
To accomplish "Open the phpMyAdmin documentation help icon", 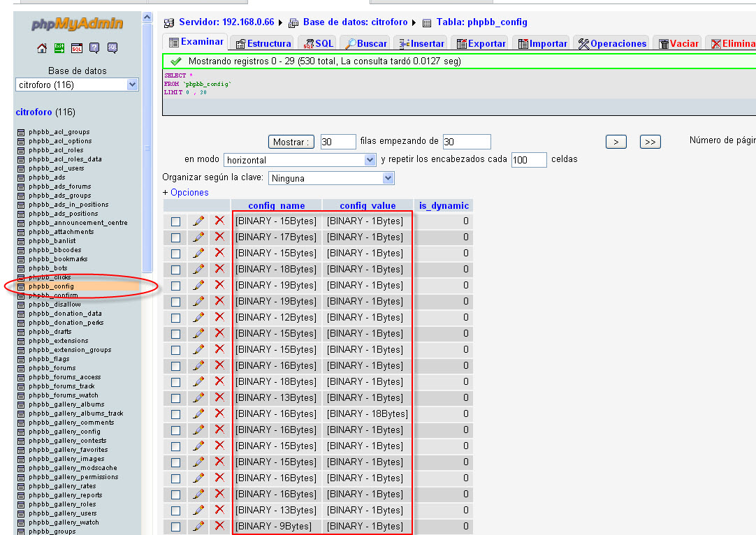I will 94,48.
